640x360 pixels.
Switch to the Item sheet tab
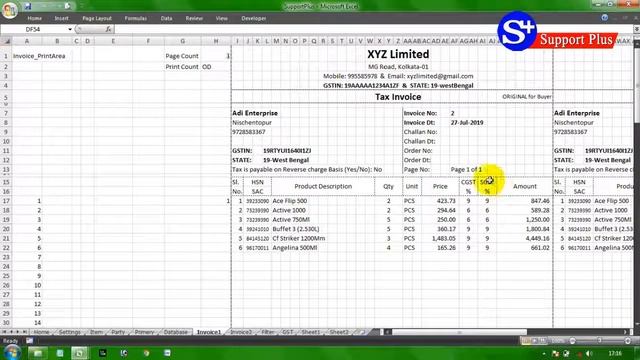click(x=96, y=332)
